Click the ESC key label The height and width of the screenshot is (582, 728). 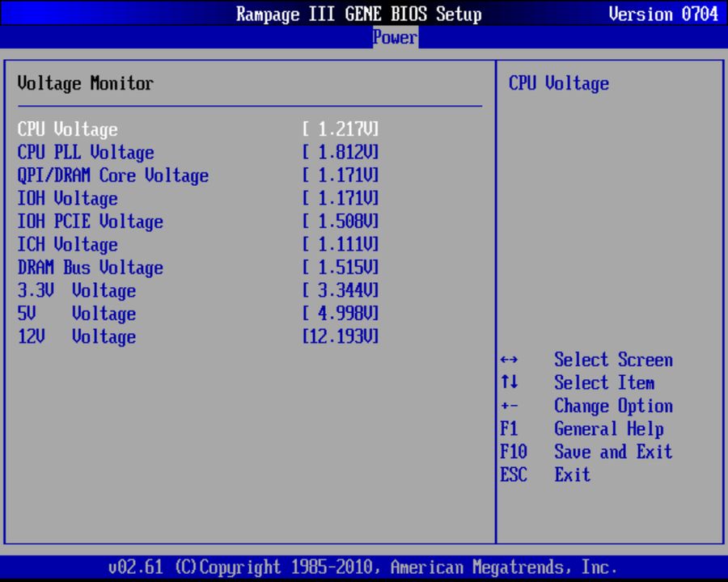click(514, 474)
